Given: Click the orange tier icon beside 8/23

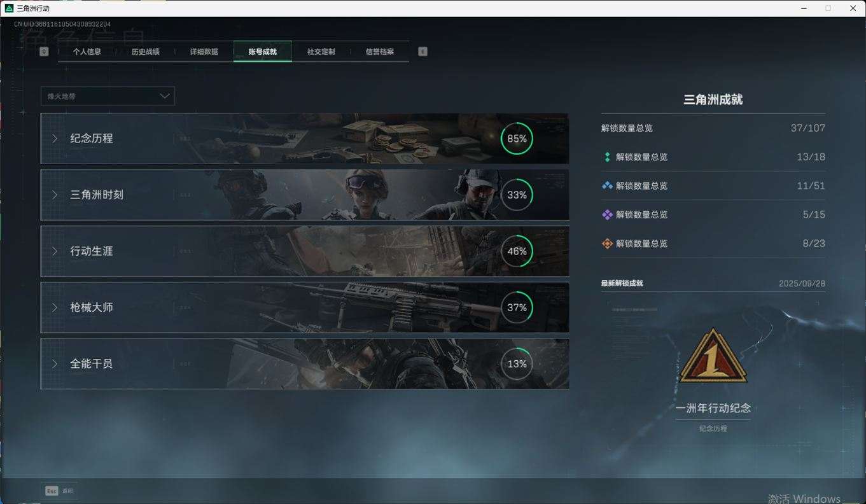Looking at the screenshot, I should pyautogui.click(x=607, y=244).
